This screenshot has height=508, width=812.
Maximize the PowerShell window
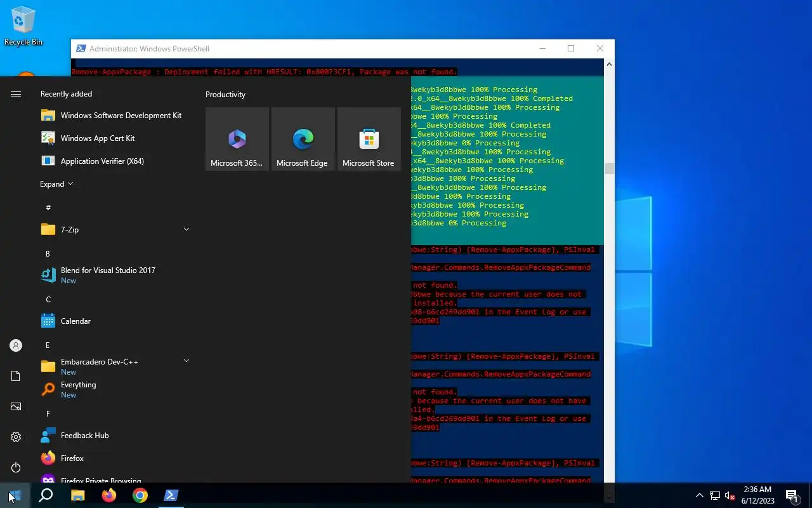coord(571,49)
